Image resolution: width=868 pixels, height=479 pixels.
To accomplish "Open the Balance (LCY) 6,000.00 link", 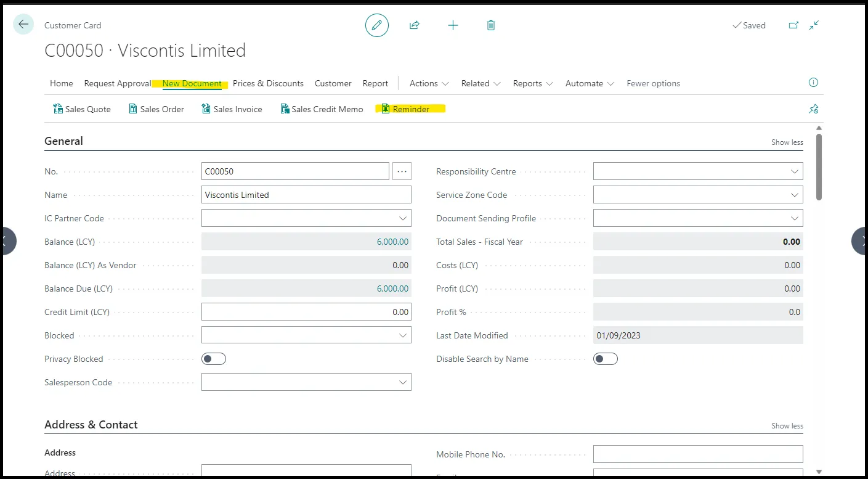I will pos(392,242).
